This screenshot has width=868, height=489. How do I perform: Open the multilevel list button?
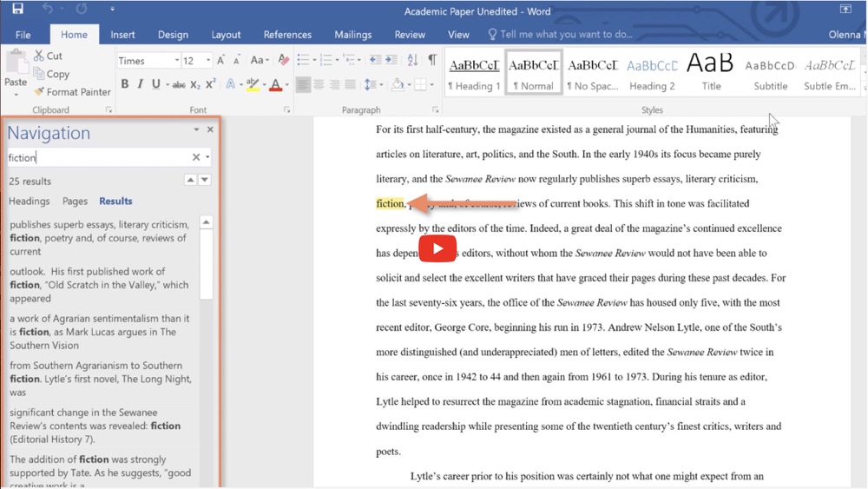(349, 60)
